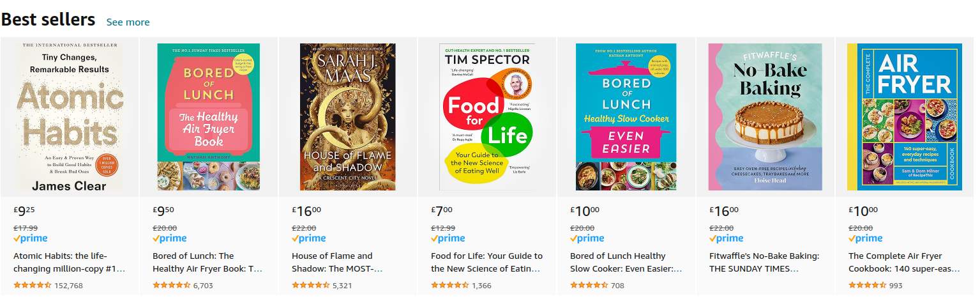Click stars next to 1,366 reviews
Screen dimensions: 980x301
[x=450, y=285]
